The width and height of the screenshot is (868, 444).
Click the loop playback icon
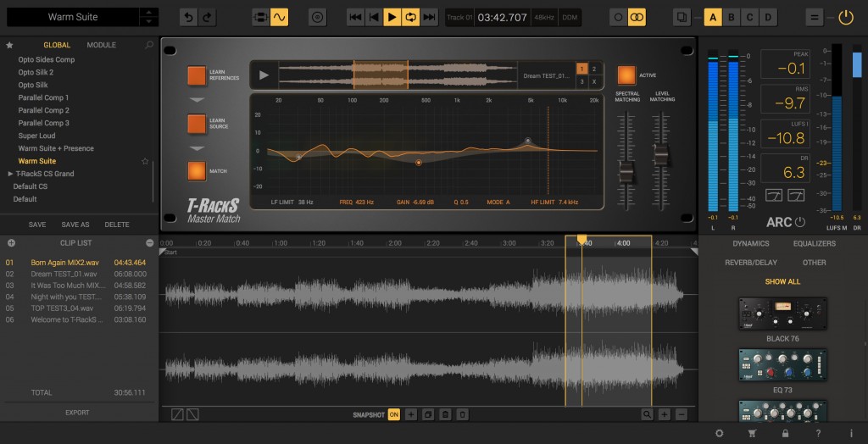click(410, 17)
